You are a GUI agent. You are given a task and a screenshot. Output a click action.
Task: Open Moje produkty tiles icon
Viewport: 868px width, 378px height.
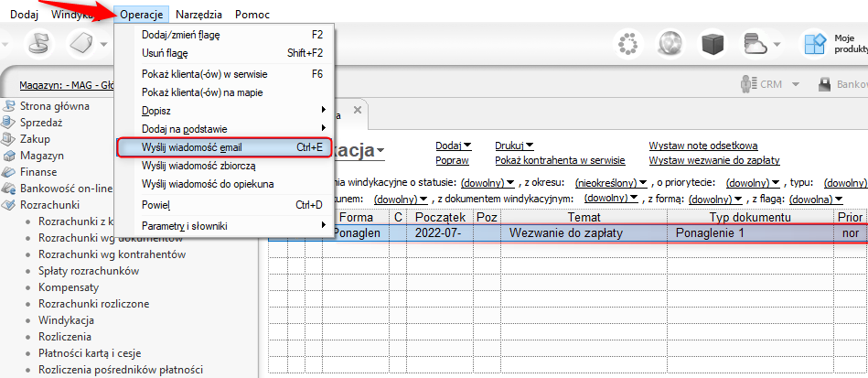(x=815, y=44)
